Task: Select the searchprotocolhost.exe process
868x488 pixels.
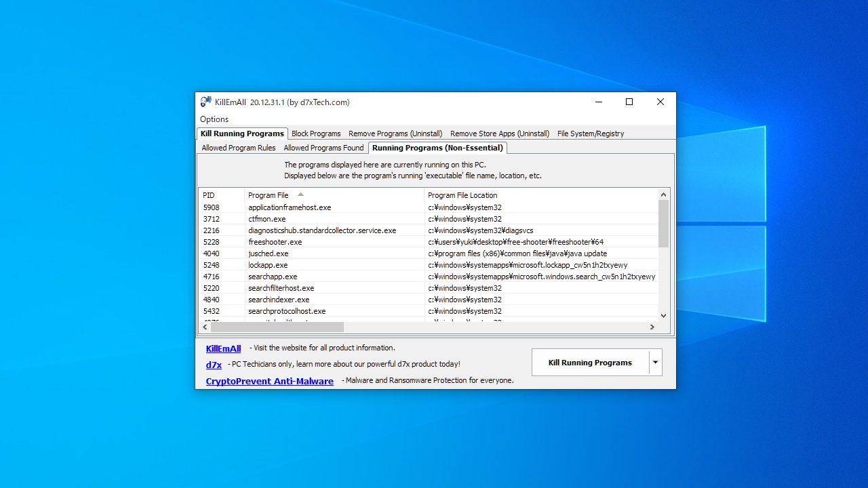Action: click(428, 311)
